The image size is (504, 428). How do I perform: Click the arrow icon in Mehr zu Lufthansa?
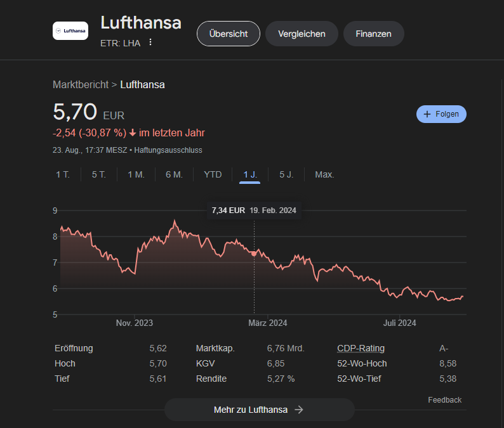pyautogui.click(x=299, y=410)
